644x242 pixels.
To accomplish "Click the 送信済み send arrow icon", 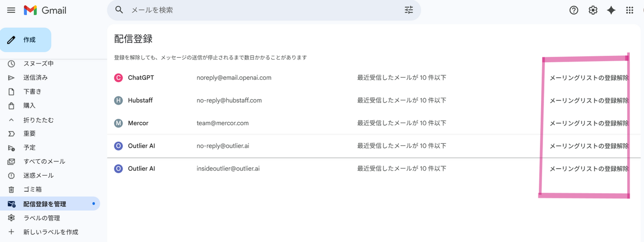I will pos(11,77).
